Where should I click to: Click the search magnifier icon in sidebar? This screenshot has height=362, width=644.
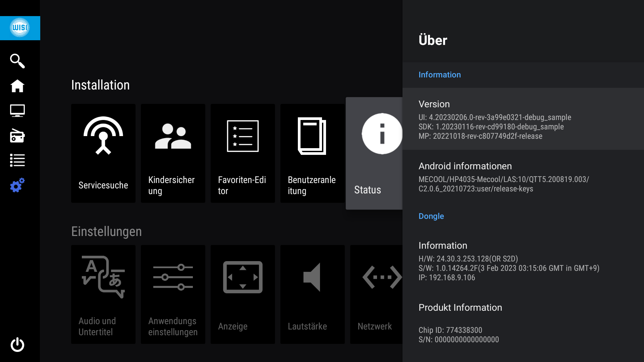pos(17,61)
